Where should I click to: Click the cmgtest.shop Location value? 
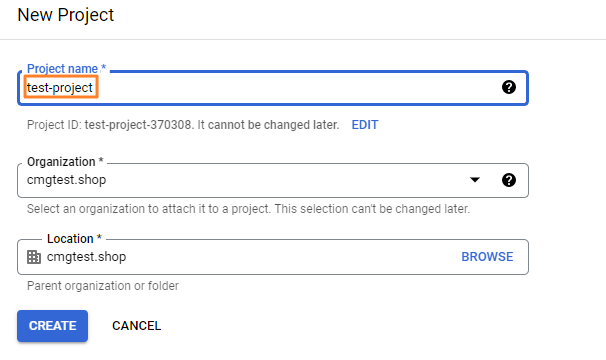click(86, 257)
